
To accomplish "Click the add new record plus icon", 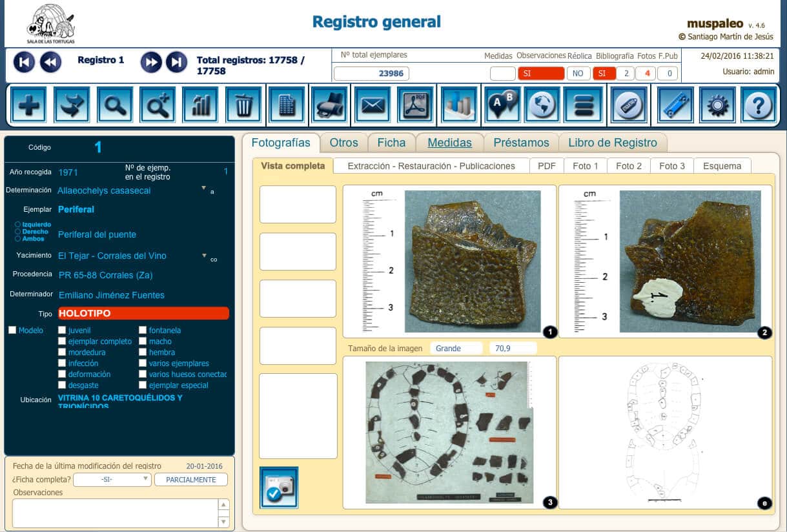I will pos(28,105).
